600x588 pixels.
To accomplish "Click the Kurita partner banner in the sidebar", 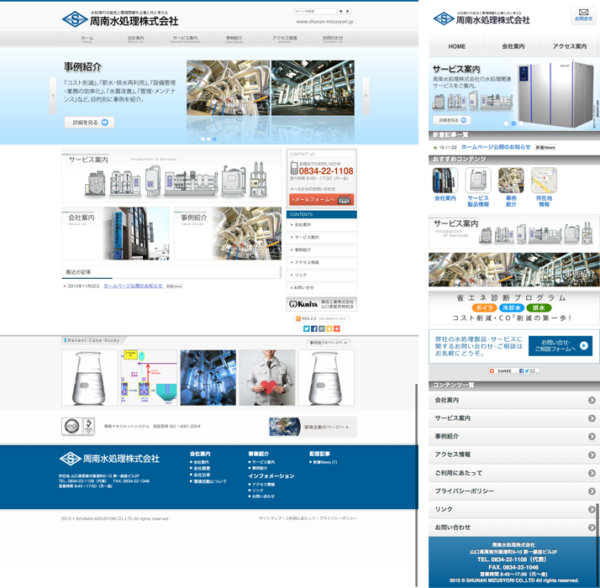I will [x=321, y=304].
